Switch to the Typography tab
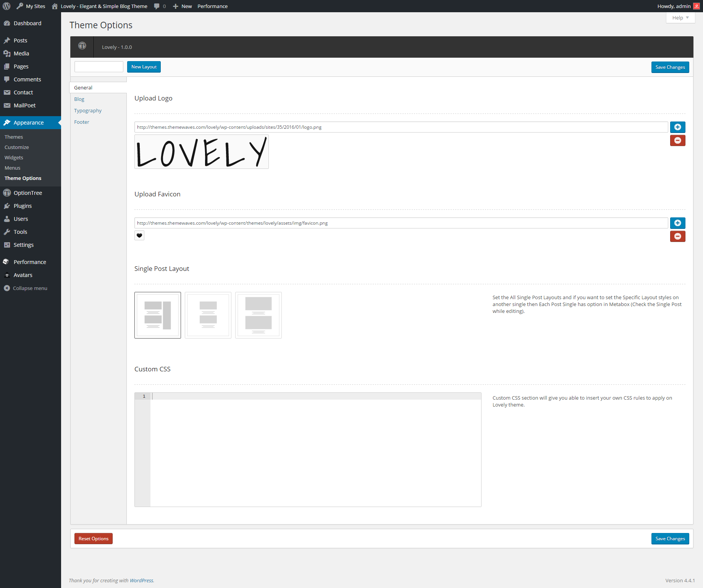 pyautogui.click(x=88, y=111)
